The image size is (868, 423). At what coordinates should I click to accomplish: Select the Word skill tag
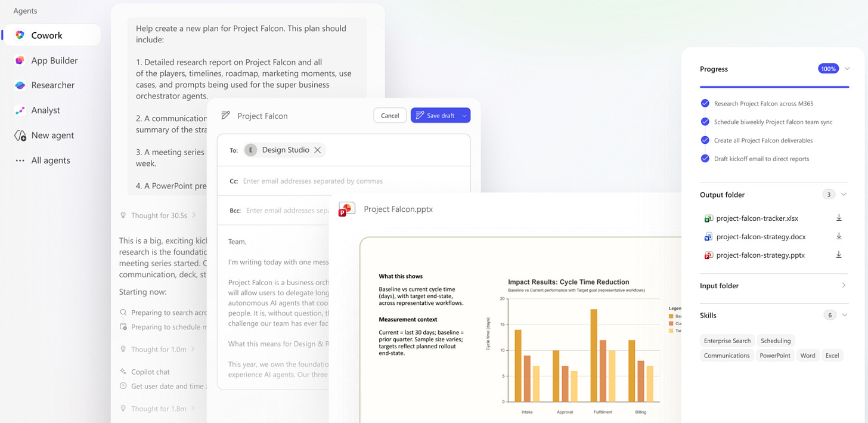pyautogui.click(x=808, y=356)
